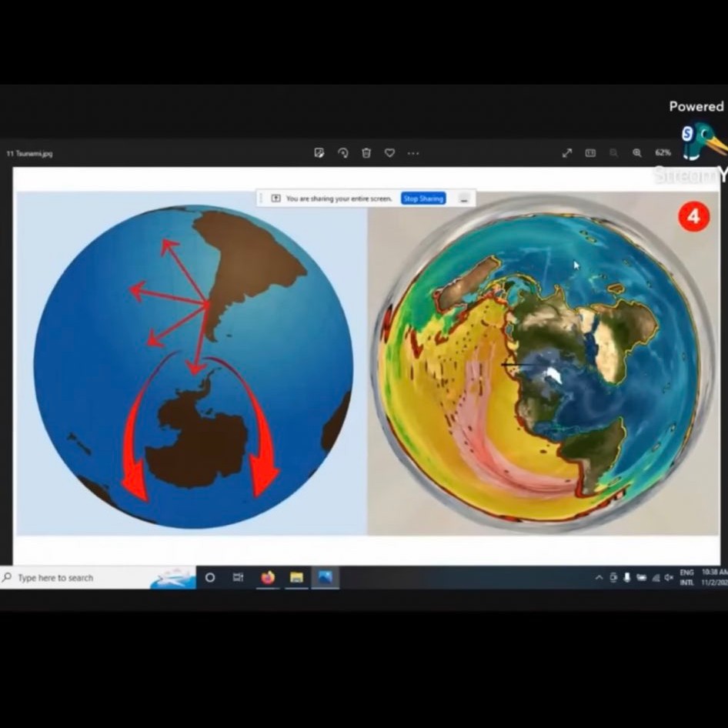The width and height of the screenshot is (728, 728).
Task: Mark the image as favorite
Action: [390, 152]
